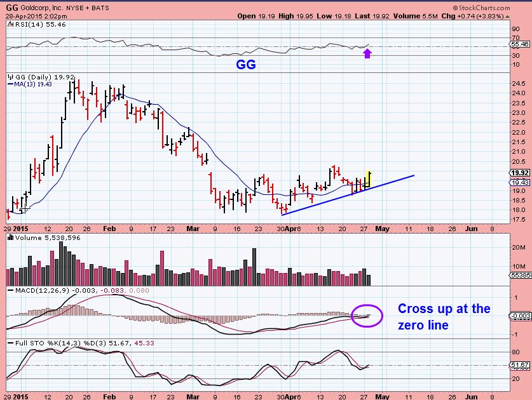Click the black MACD legend line marker

click(11, 291)
